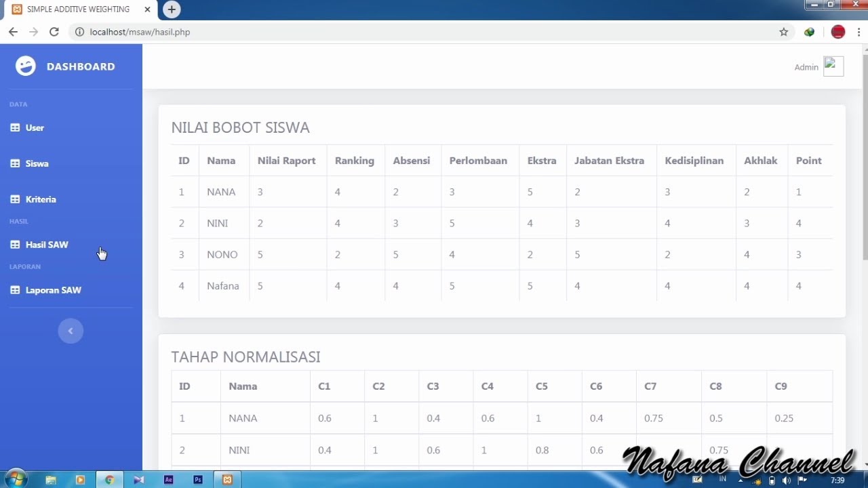
Task: Open a new browser tab
Action: click(172, 9)
